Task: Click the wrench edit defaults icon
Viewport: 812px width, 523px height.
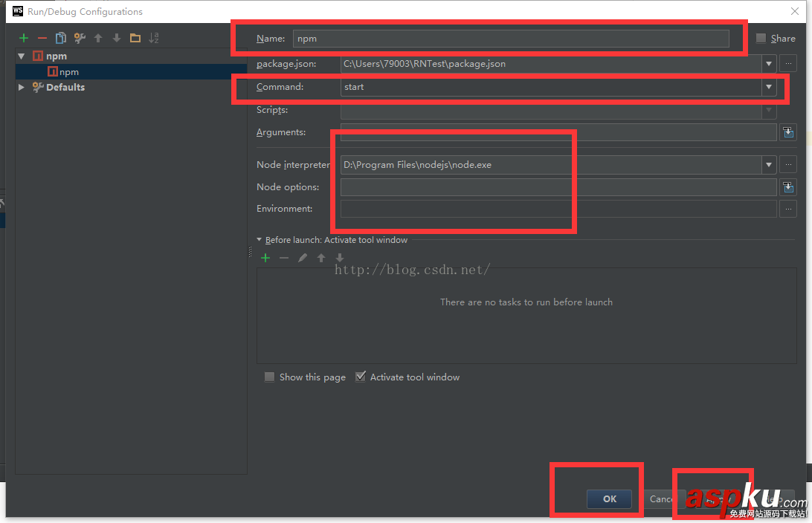Action: click(80, 38)
